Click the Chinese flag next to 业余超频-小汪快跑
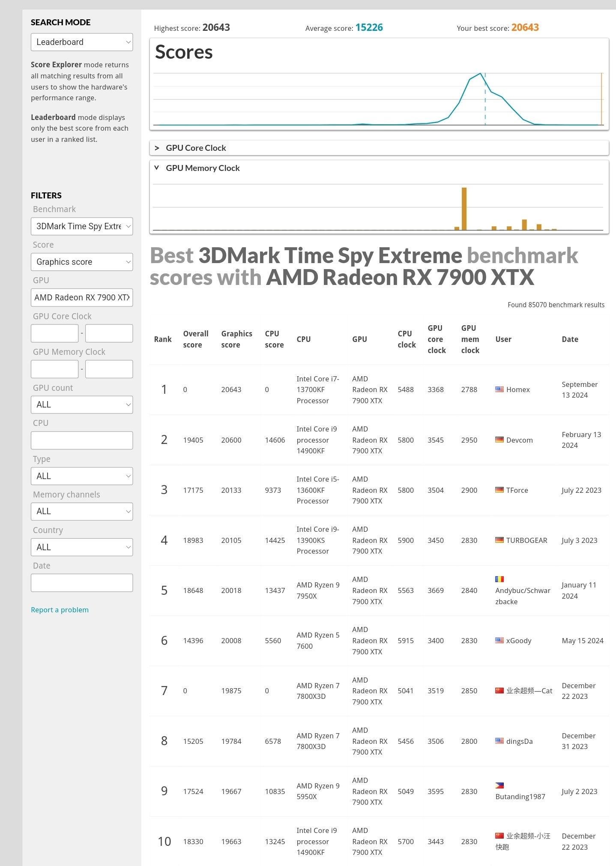 499,836
